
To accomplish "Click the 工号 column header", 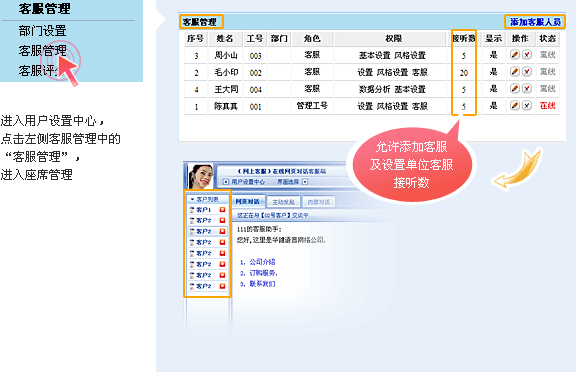I will pos(255,38).
